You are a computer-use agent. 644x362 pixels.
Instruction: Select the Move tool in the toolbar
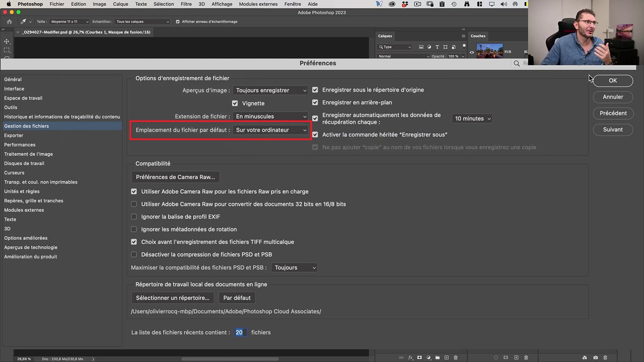click(x=7, y=41)
